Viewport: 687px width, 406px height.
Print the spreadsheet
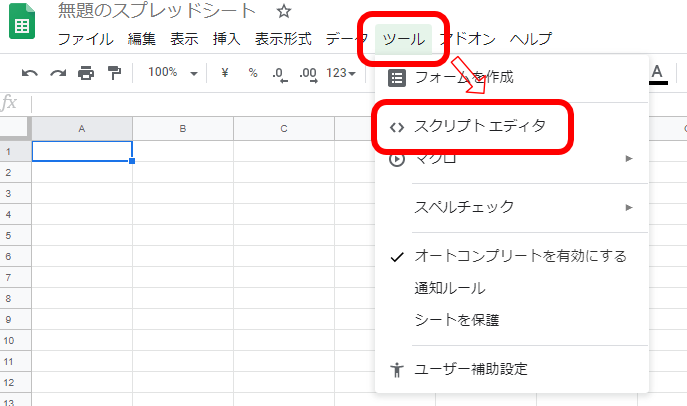(86, 73)
